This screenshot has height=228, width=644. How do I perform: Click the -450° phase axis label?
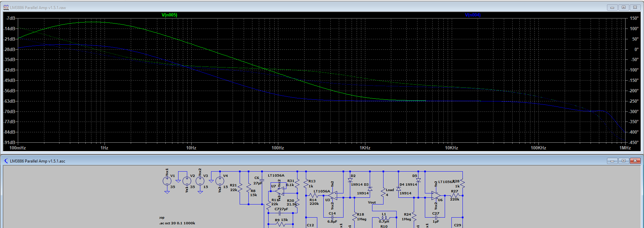pyautogui.click(x=633, y=142)
